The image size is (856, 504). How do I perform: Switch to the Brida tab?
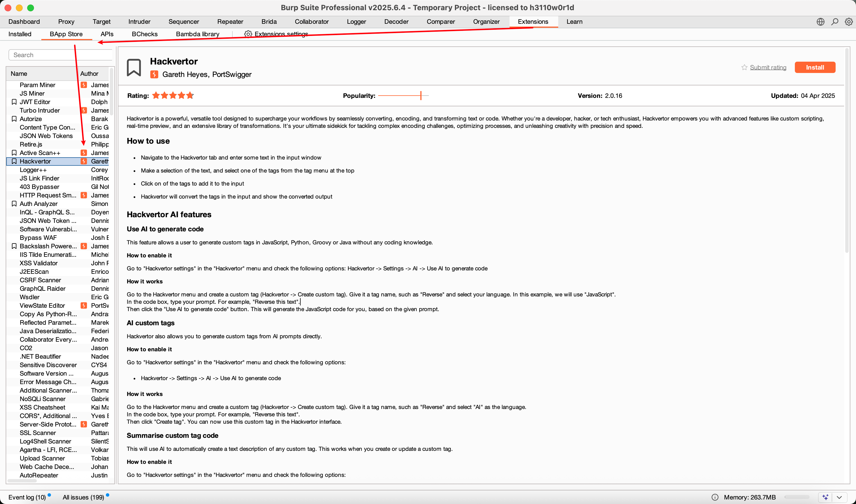pyautogui.click(x=269, y=22)
